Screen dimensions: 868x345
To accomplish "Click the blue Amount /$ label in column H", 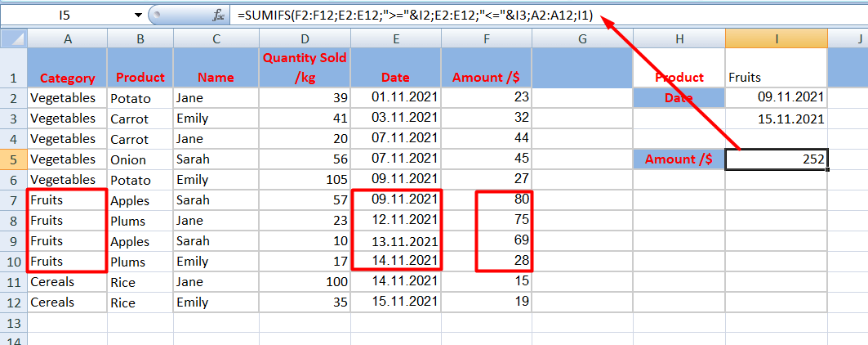I will [x=679, y=159].
